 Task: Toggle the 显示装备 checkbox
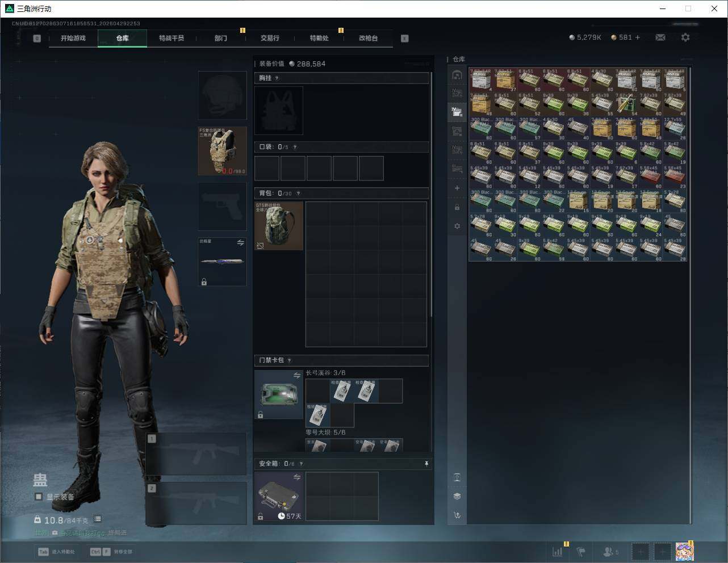pos(39,497)
